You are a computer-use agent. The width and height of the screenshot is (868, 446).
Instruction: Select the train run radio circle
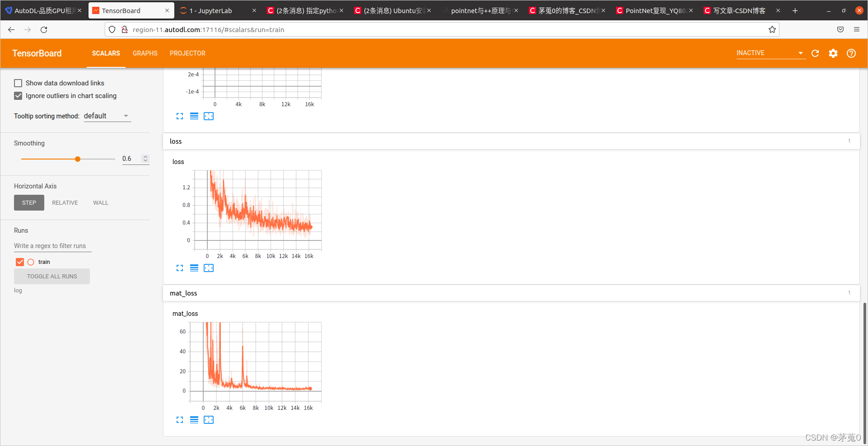tap(31, 262)
